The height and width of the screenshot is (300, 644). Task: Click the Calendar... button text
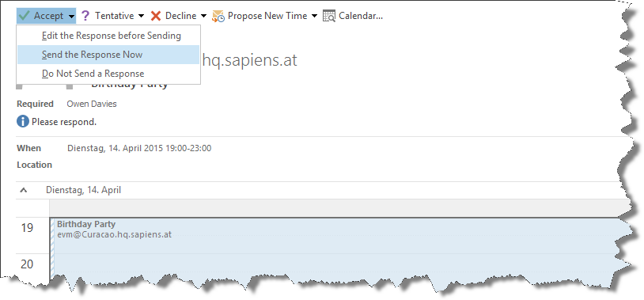(361, 16)
